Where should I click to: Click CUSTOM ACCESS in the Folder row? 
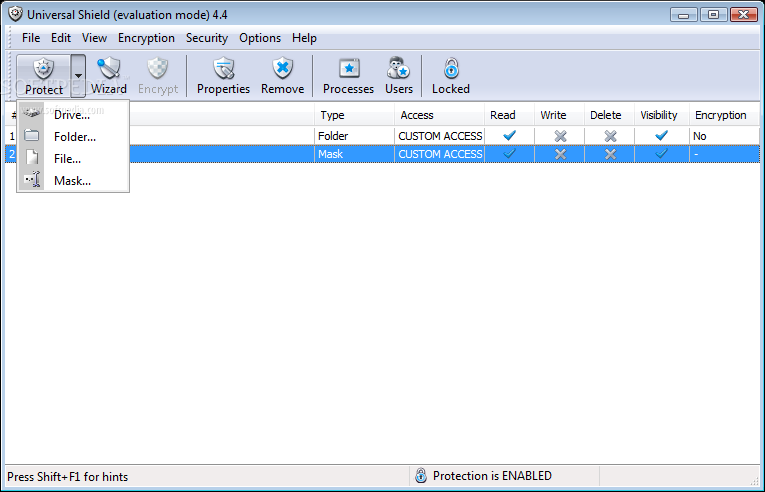click(x=440, y=136)
